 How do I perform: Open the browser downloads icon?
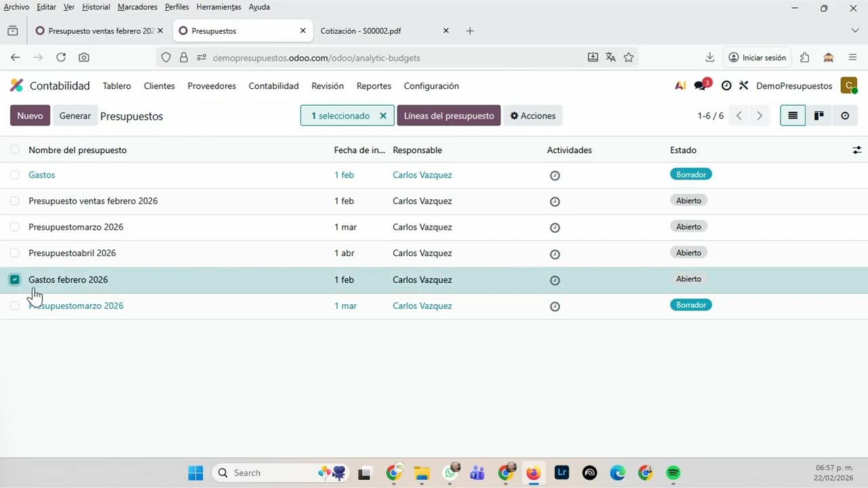click(x=710, y=58)
